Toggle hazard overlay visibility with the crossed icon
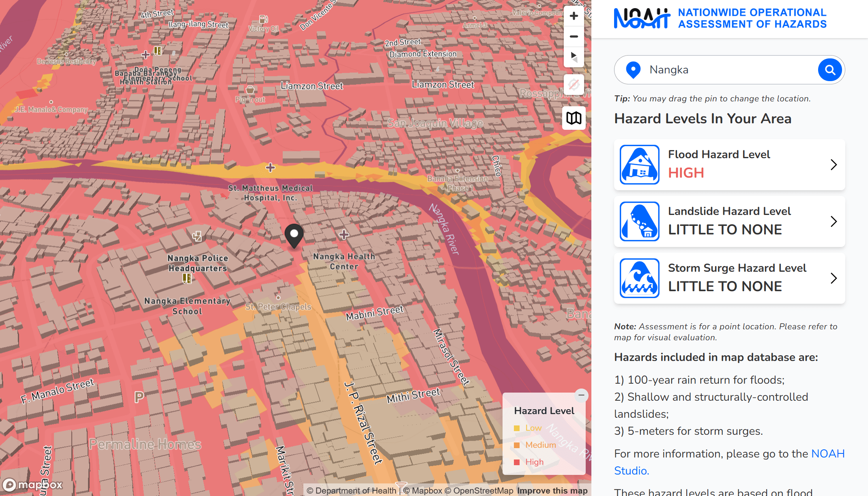 pyautogui.click(x=574, y=84)
